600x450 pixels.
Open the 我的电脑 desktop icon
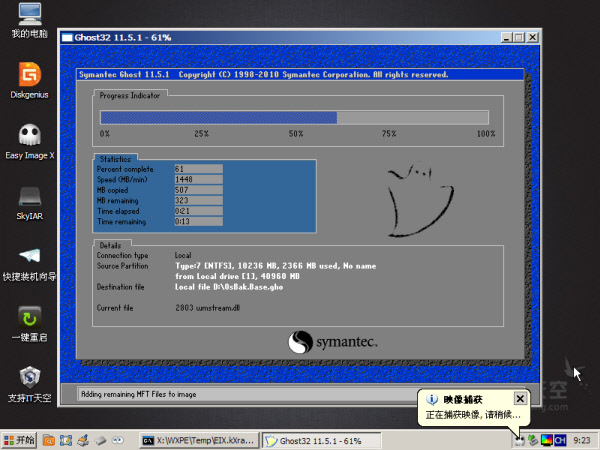[x=29, y=20]
